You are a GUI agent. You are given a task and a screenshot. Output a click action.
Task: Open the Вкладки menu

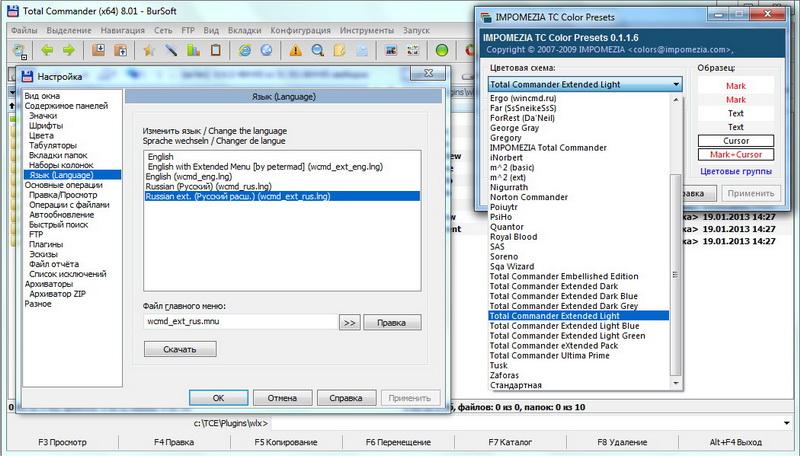pyautogui.click(x=244, y=31)
